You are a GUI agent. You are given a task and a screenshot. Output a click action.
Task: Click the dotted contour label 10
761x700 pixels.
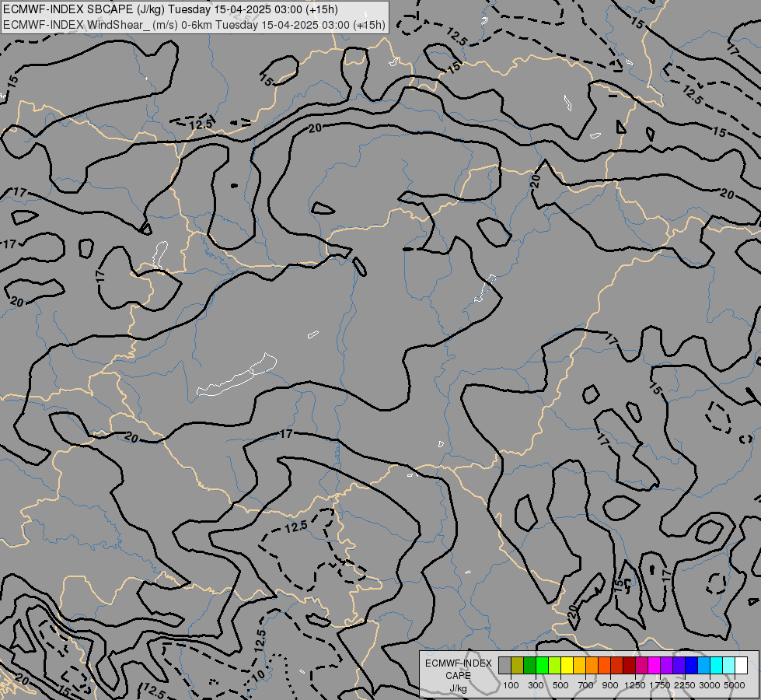(259, 675)
